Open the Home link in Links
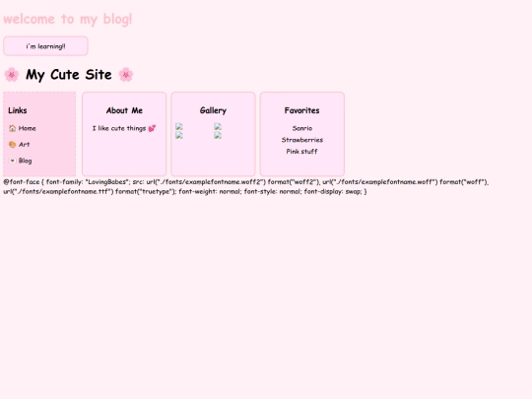Image resolution: width=532 pixels, height=399 pixels. (x=28, y=128)
